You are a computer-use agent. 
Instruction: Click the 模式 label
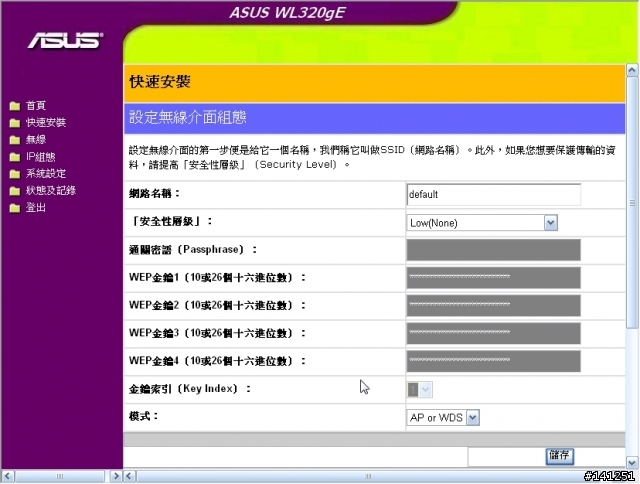[x=143, y=416]
